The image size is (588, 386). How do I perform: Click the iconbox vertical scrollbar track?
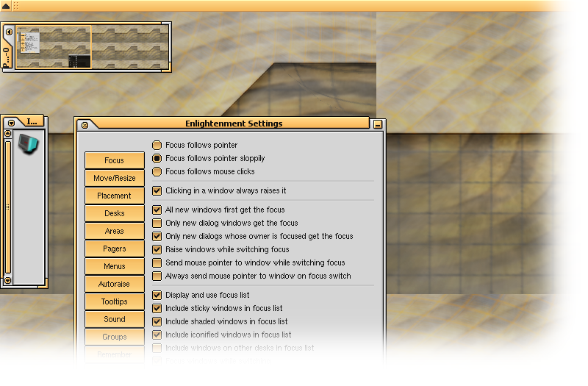pyautogui.click(x=7, y=207)
